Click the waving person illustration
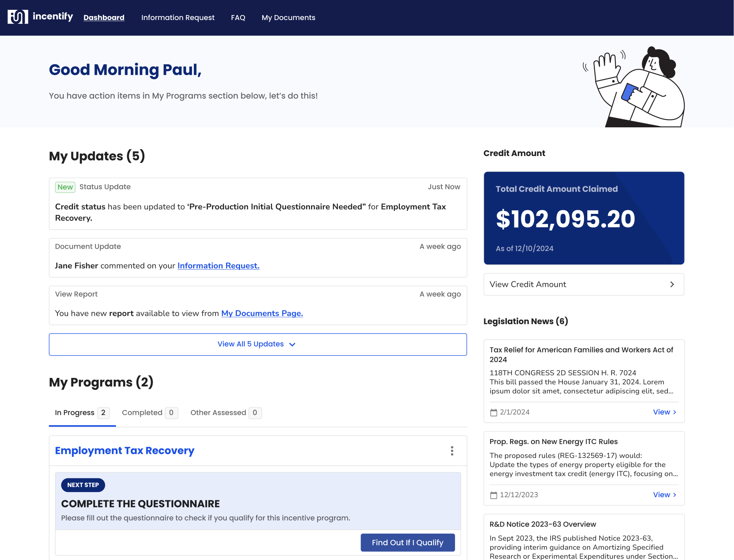The width and height of the screenshot is (734, 560). click(634, 87)
